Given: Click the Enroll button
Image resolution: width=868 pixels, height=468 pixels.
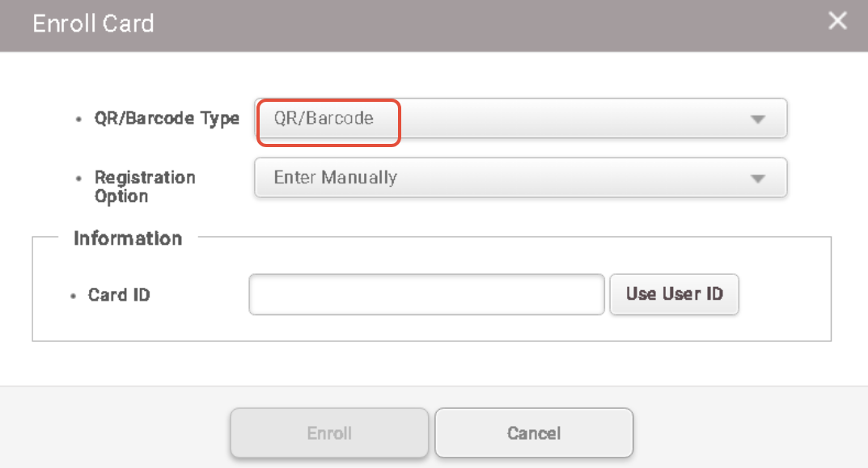Looking at the screenshot, I should click(329, 433).
